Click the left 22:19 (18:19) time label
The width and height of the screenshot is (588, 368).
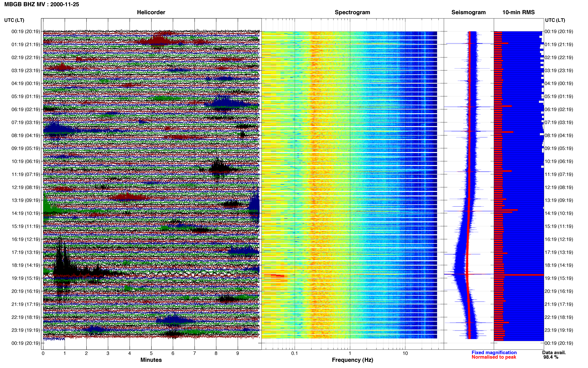26,317
